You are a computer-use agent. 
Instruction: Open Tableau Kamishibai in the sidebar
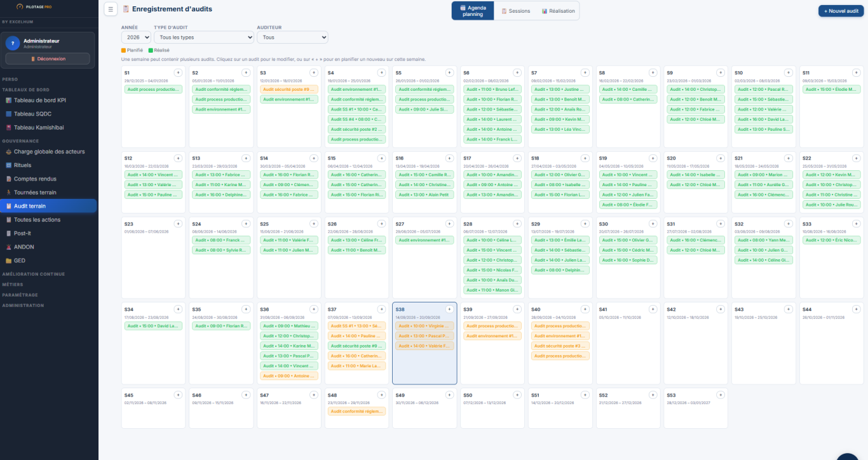point(49,128)
